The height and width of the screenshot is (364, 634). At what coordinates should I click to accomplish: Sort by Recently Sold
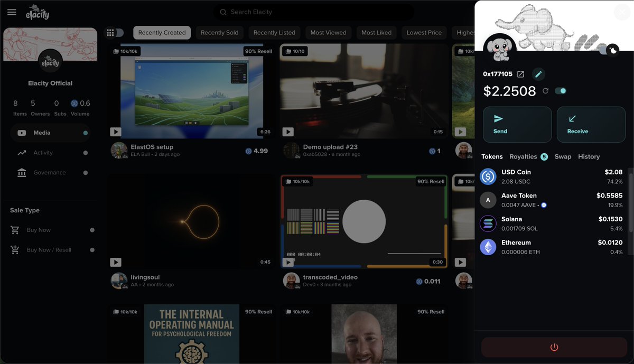pos(220,33)
